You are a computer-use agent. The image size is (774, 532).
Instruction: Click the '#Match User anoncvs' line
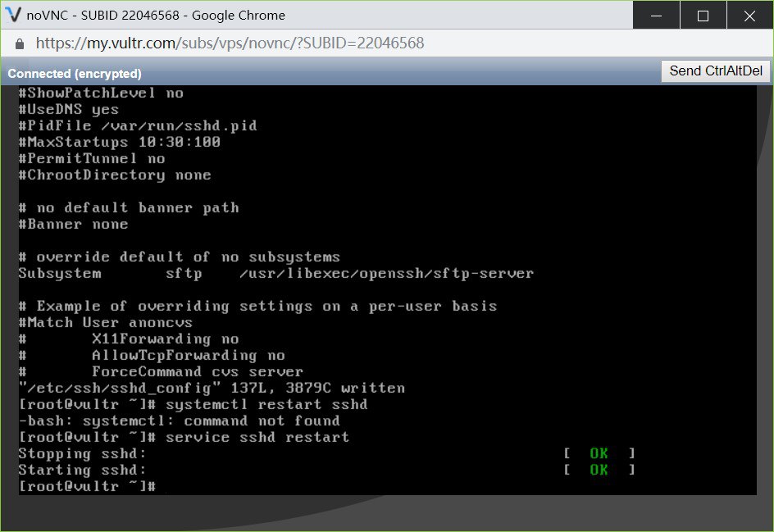pos(105,322)
